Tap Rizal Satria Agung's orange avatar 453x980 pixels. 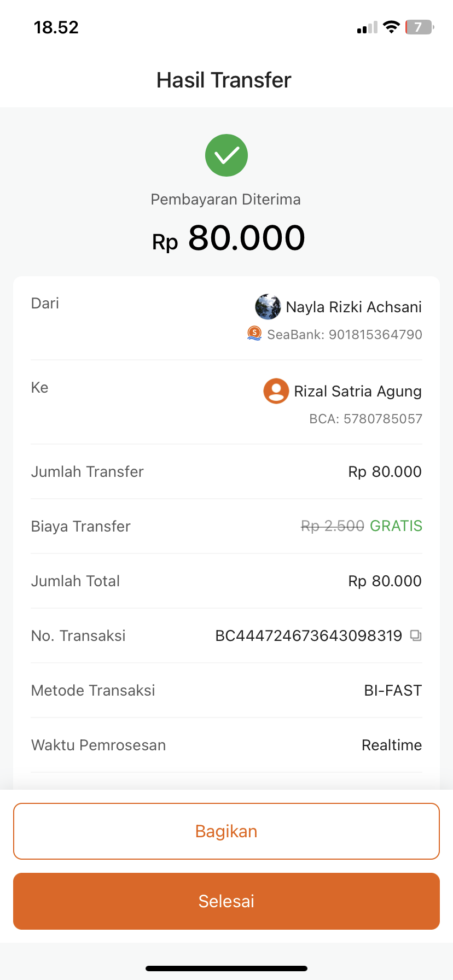click(276, 391)
